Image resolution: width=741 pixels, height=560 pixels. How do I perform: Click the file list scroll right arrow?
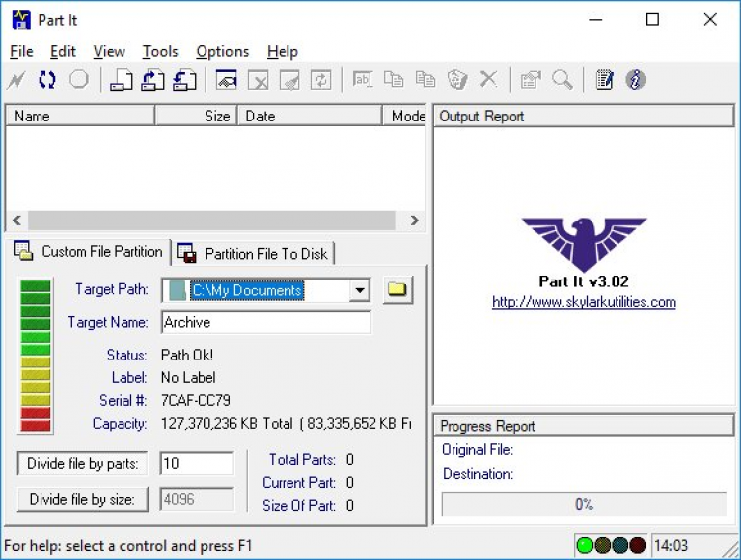(x=414, y=220)
